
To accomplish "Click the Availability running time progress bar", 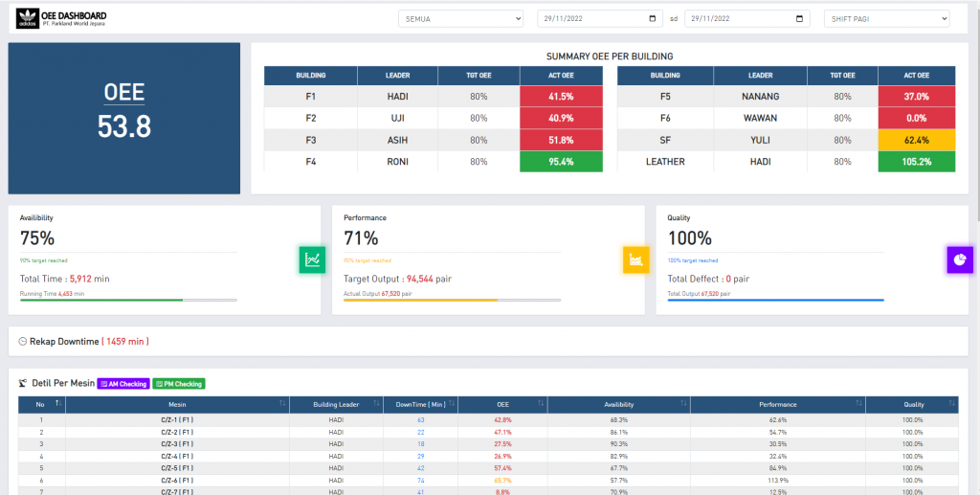I will coord(129,300).
